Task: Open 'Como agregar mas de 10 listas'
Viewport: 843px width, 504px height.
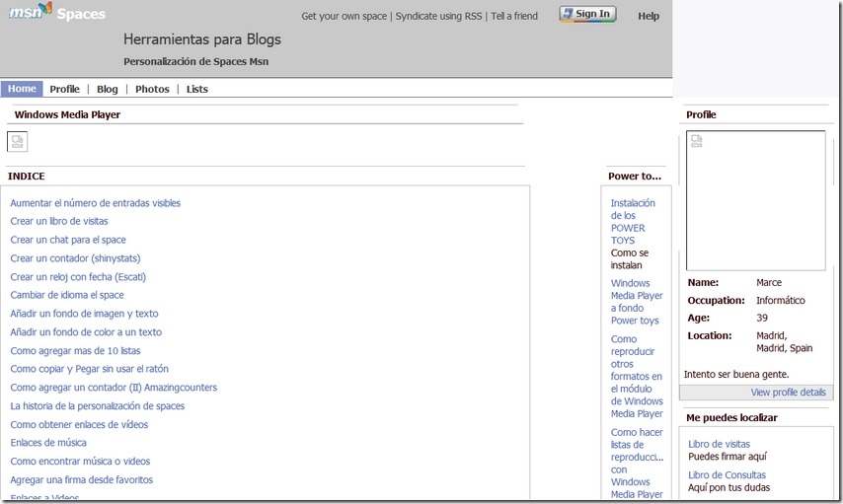Action: pyautogui.click(x=75, y=351)
